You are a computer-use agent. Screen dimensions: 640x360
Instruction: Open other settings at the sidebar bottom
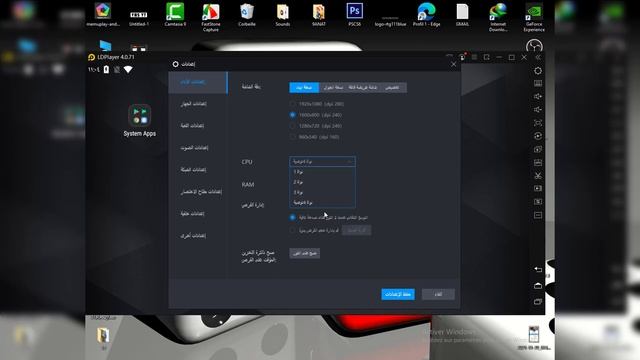coord(193,236)
